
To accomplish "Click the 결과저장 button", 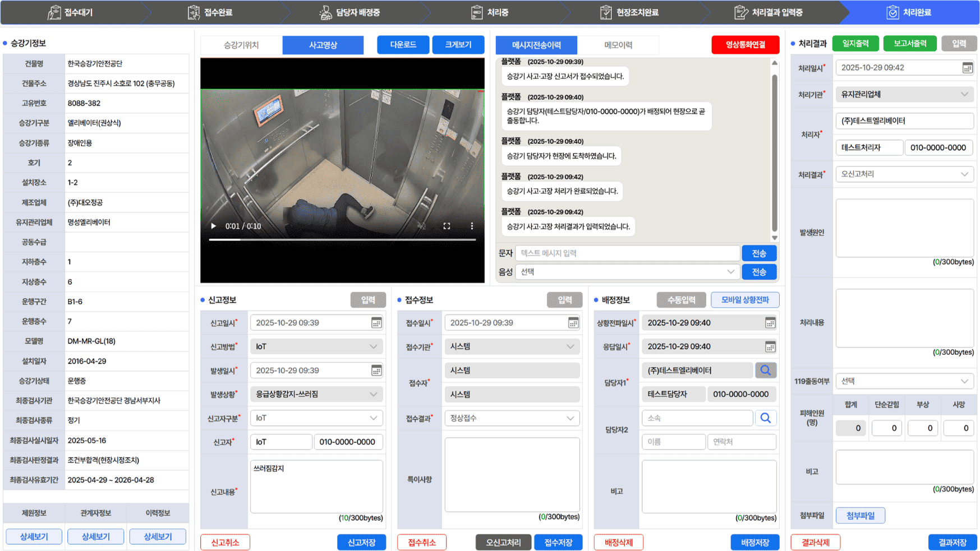I will (x=953, y=543).
